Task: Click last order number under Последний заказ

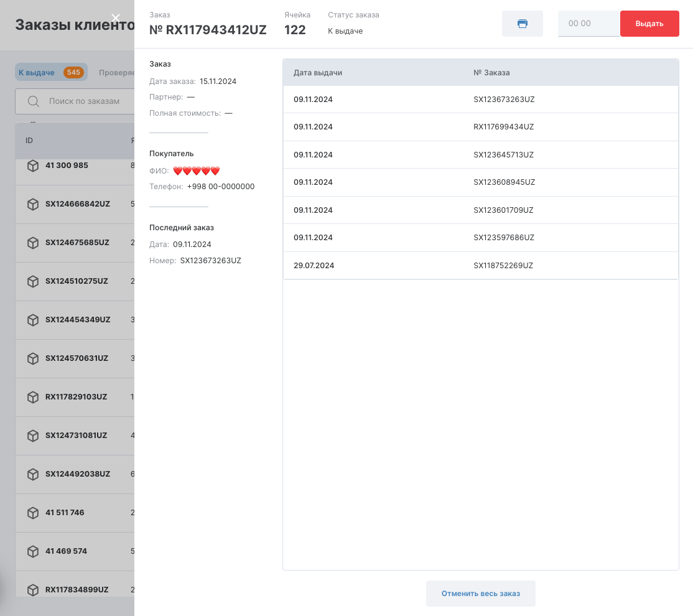Action: (211, 261)
